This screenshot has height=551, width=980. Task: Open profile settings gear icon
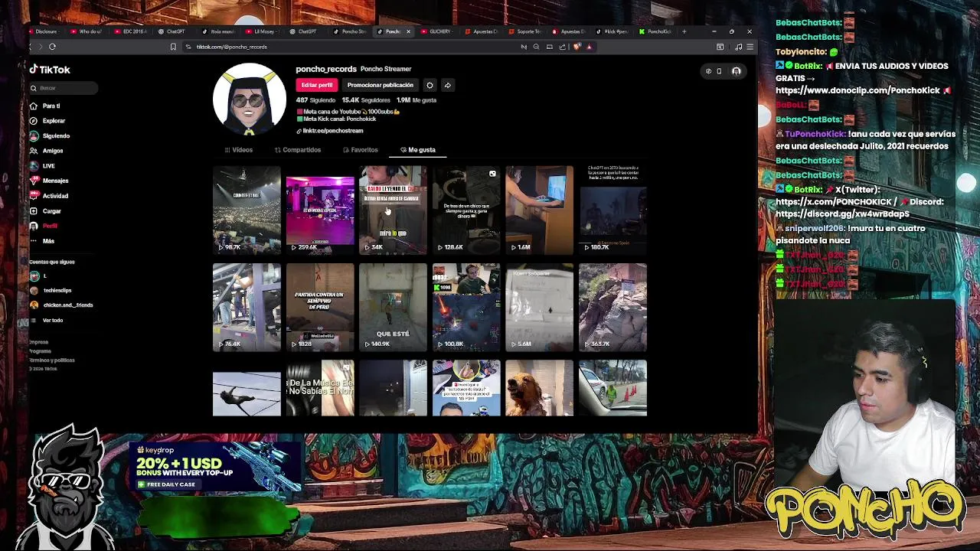pos(430,85)
